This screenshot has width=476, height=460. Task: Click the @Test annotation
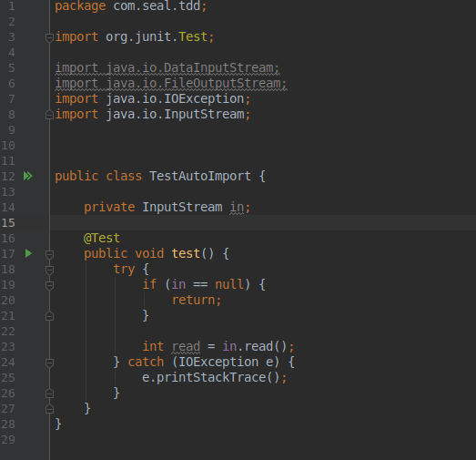pyautogui.click(x=102, y=239)
